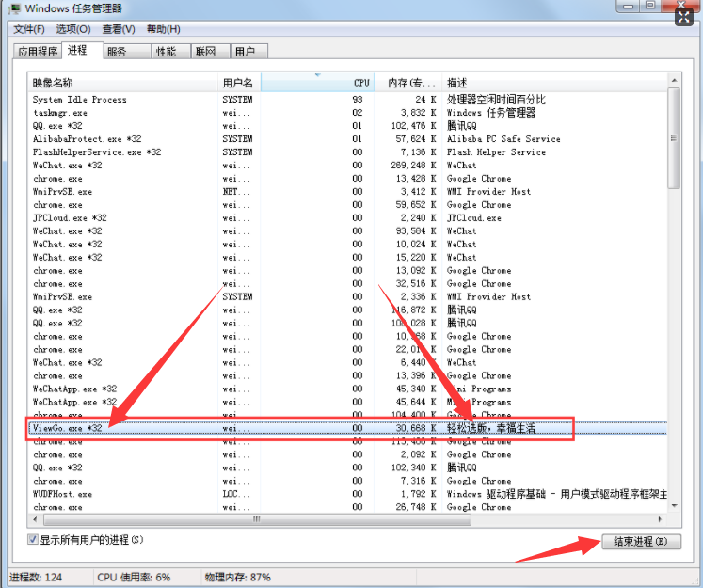Switch to the 用户 tab

(249, 52)
